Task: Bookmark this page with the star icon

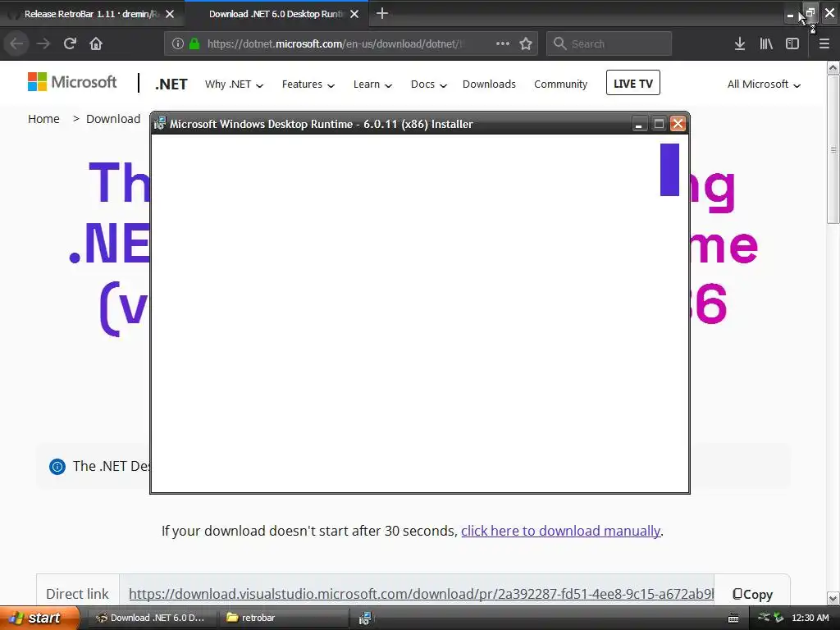Action: [x=526, y=43]
